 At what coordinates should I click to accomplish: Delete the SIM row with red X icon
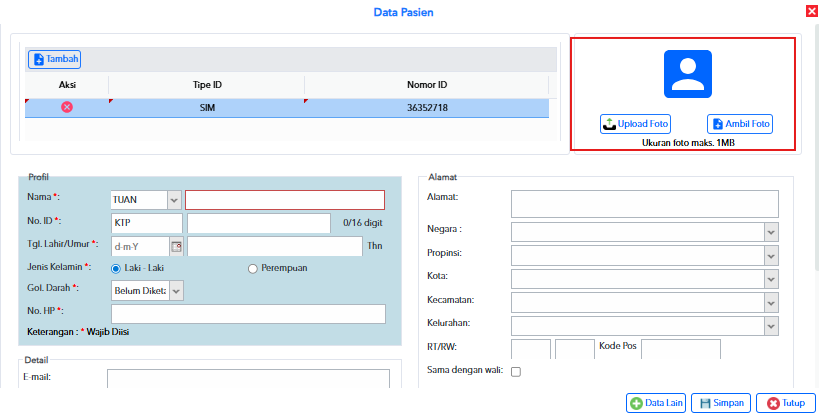67,108
